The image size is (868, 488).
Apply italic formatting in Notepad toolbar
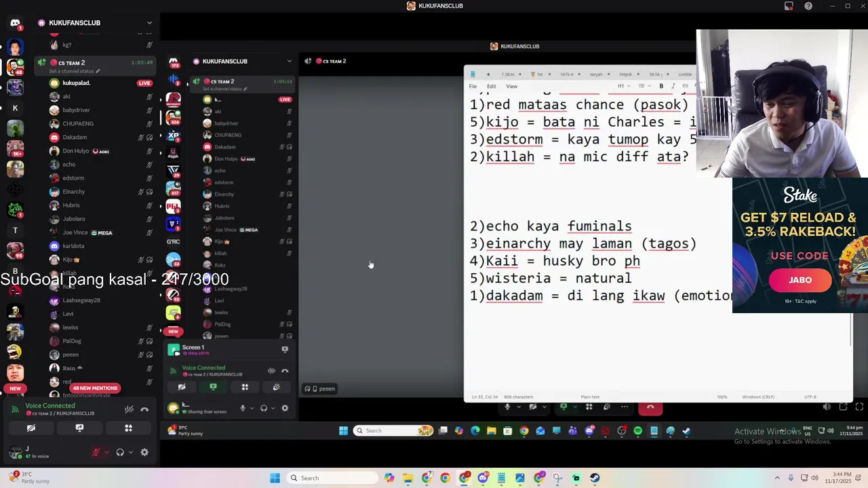coord(673,86)
